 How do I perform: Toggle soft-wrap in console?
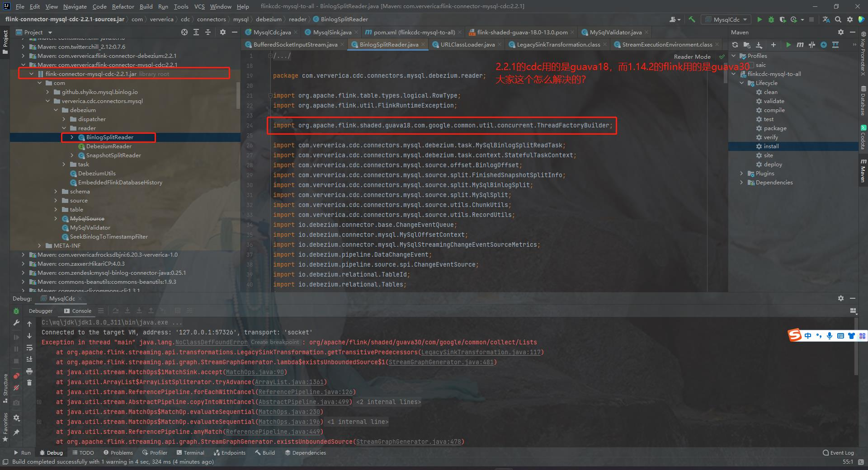coord(29,348)
